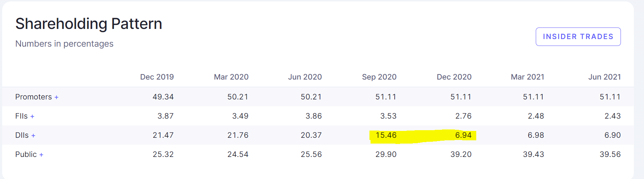
Task: Select the Sep 2020 column header
Action: (379, 77)
